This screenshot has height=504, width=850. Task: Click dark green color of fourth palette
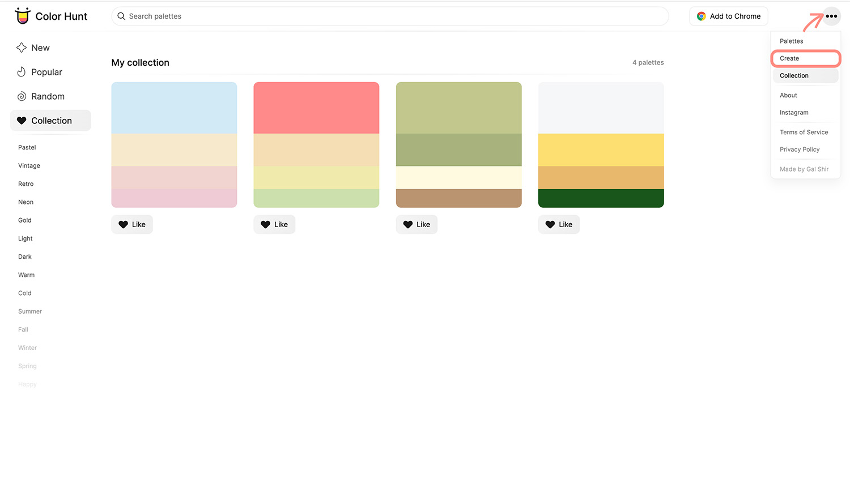(601, 198)
